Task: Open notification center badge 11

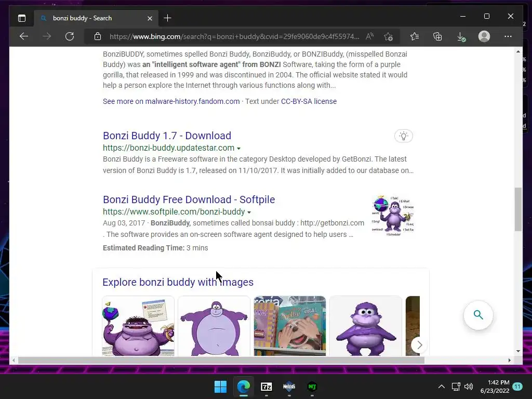Action: (x=517, y=387)
